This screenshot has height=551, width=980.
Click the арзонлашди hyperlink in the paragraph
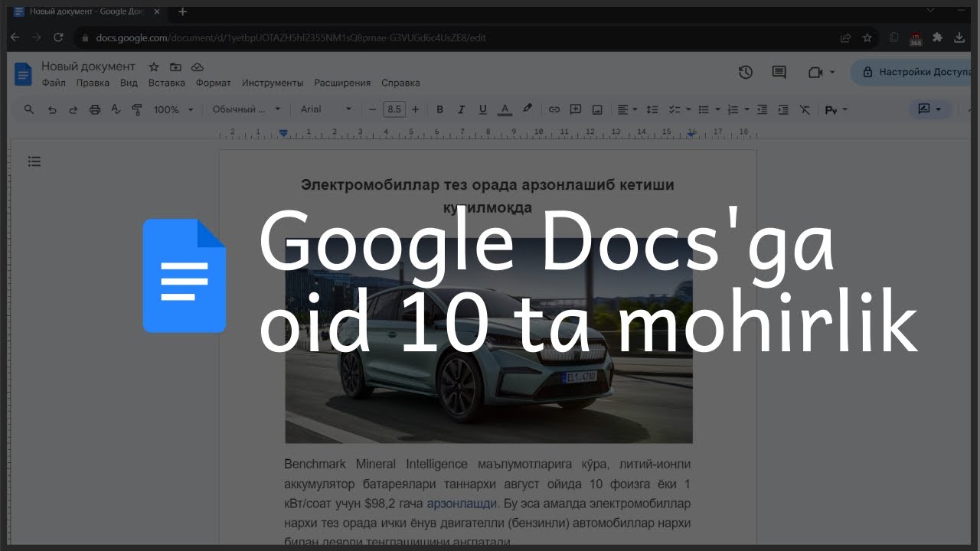[462, 504]
